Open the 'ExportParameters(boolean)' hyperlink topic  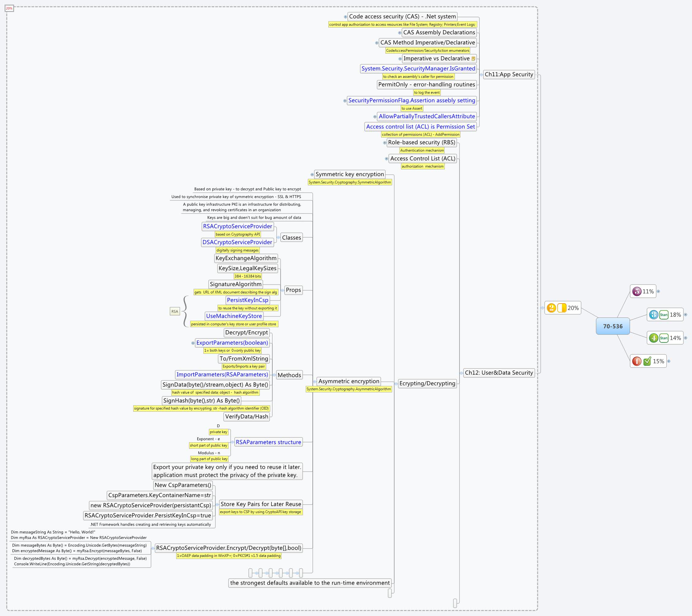point(232,342)
